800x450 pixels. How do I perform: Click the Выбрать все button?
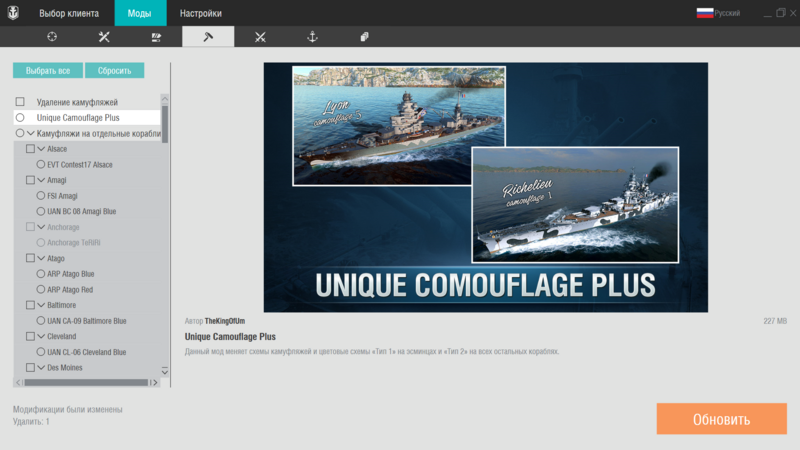pos(48,71)
